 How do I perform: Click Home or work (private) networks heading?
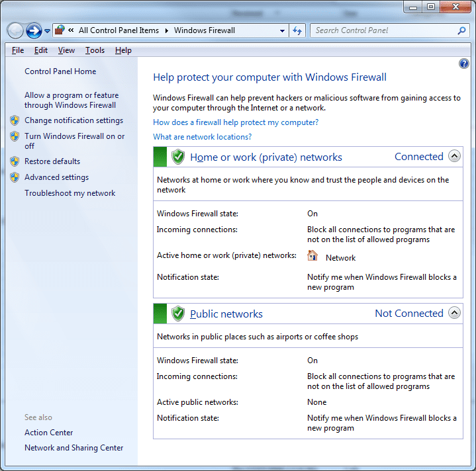pos(266,157)
